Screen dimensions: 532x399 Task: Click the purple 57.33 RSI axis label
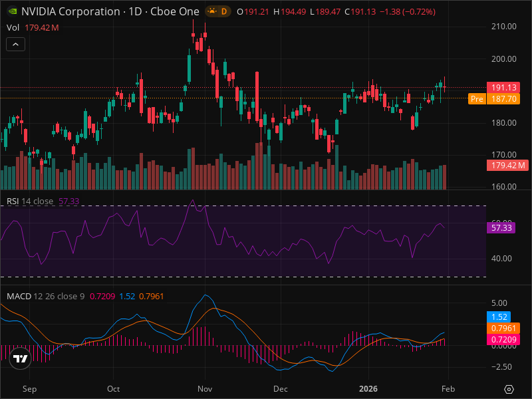[x=501, y=227]
